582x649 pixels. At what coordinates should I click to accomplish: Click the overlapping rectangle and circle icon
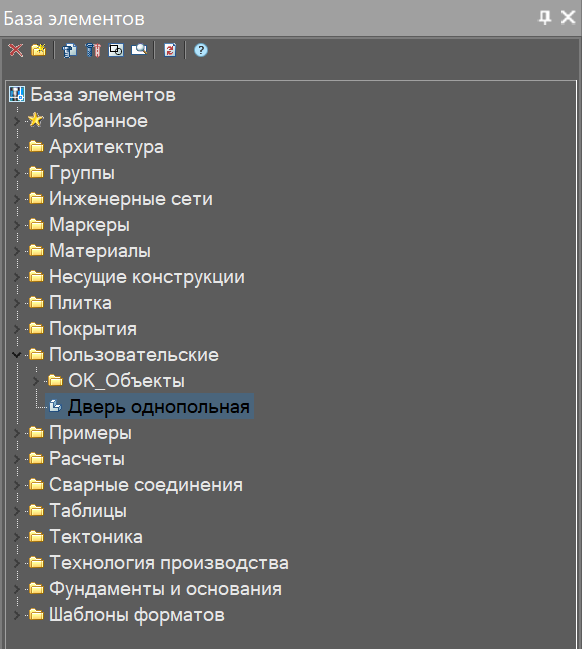pos(116,50)
